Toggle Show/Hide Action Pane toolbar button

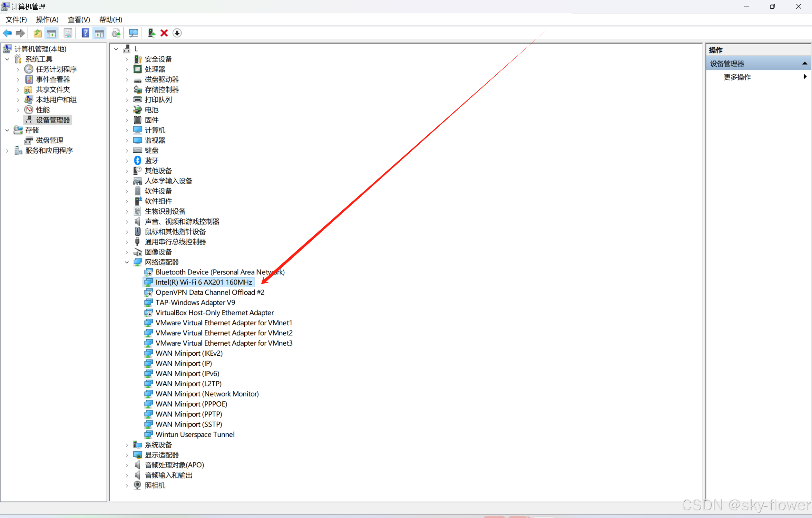coord(100,33)
